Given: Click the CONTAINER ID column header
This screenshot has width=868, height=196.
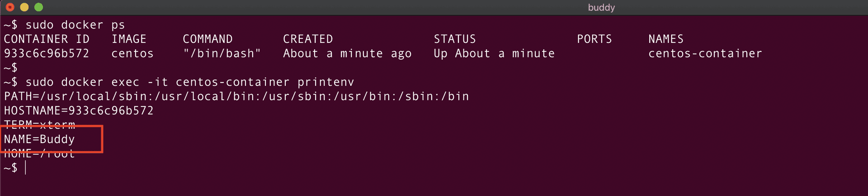Looking at the screenshot, I should [x=47, y=39].
